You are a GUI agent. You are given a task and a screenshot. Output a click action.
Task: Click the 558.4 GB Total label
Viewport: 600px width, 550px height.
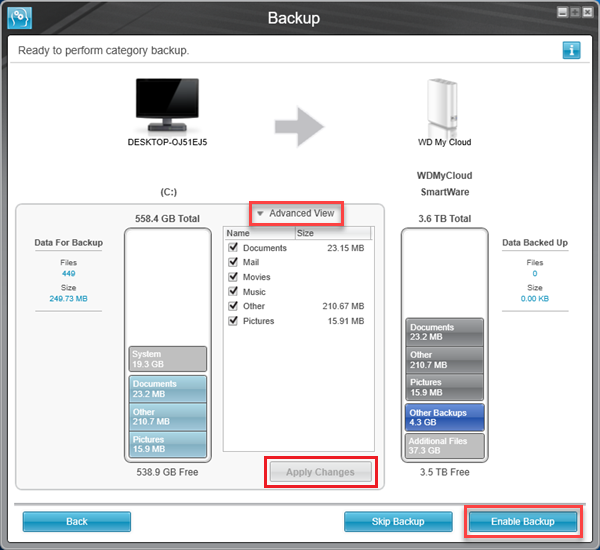[x=167, y=219]
